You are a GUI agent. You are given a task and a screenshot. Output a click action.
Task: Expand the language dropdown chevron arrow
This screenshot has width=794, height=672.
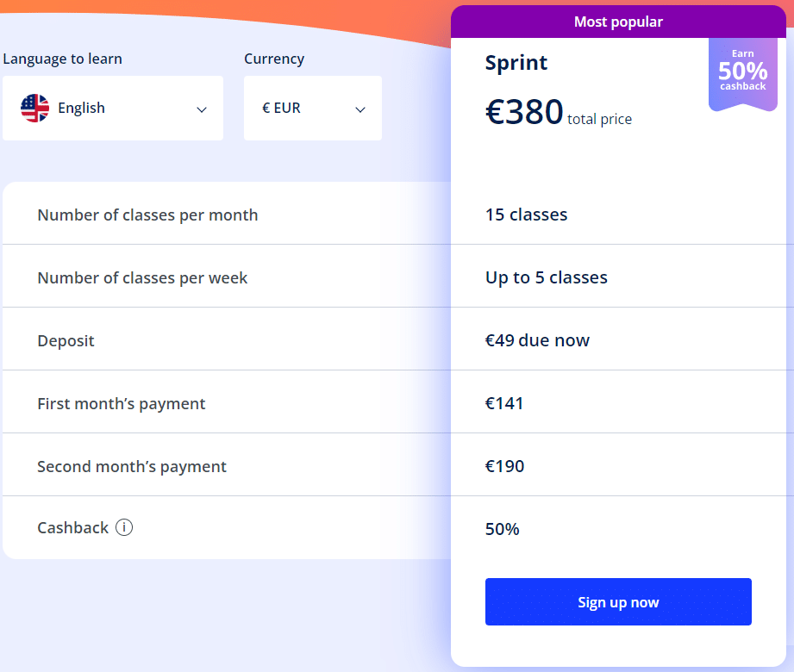coord(202,109)
